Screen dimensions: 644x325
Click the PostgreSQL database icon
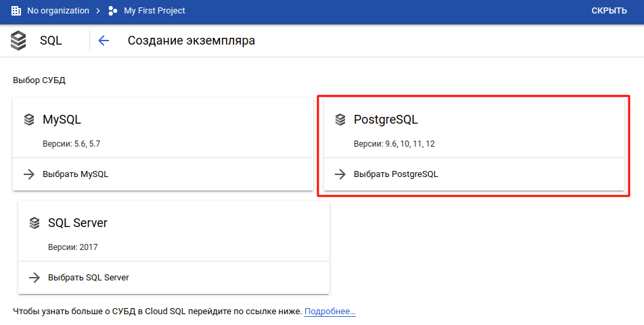(340, 120)
